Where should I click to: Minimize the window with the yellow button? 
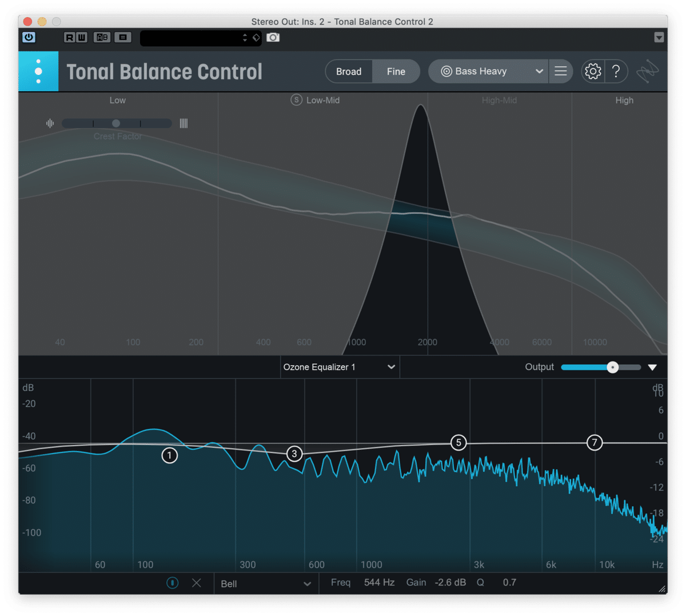tap(42, 22)
